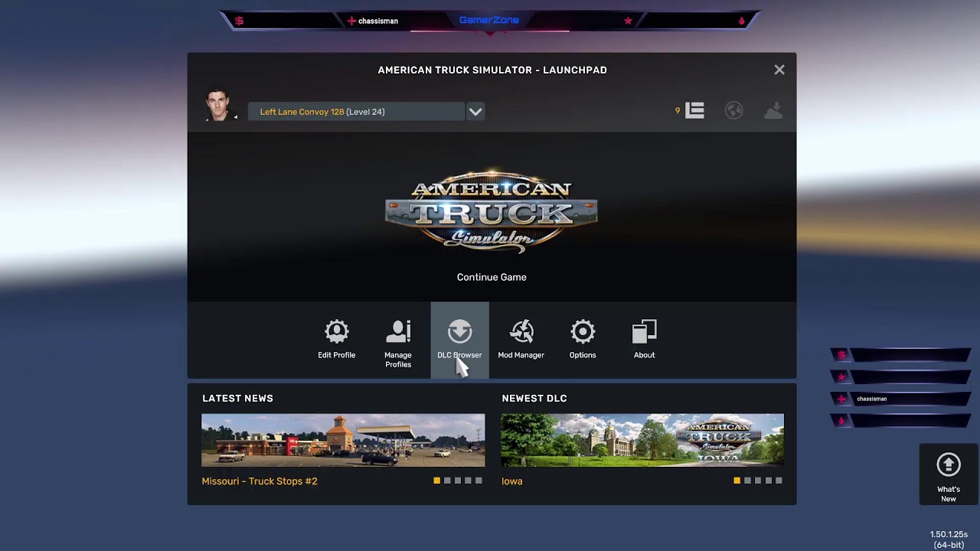Close the Launchpad window
The image size is (980, 551).
tap(779, 70)
